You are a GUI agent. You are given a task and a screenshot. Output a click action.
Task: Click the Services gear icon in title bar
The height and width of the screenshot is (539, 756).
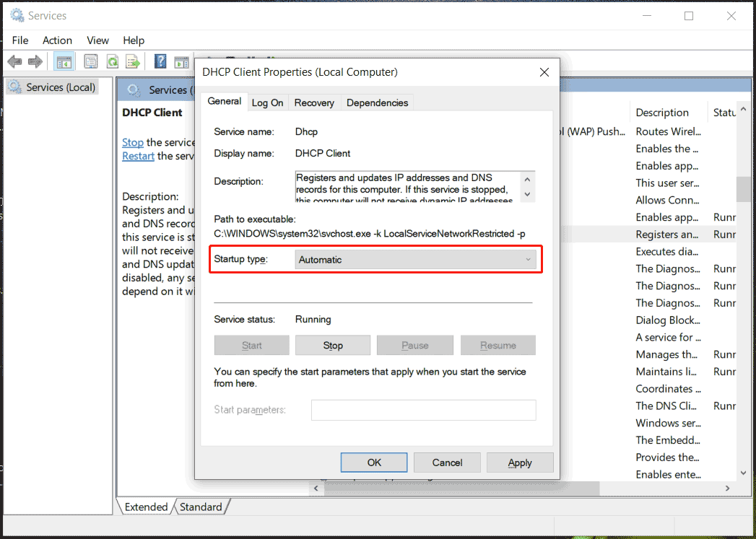pos(17,15)
